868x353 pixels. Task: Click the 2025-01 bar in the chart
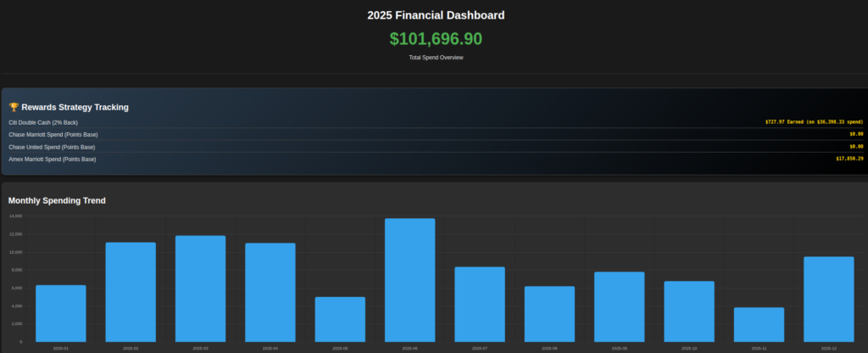[61, 313]
